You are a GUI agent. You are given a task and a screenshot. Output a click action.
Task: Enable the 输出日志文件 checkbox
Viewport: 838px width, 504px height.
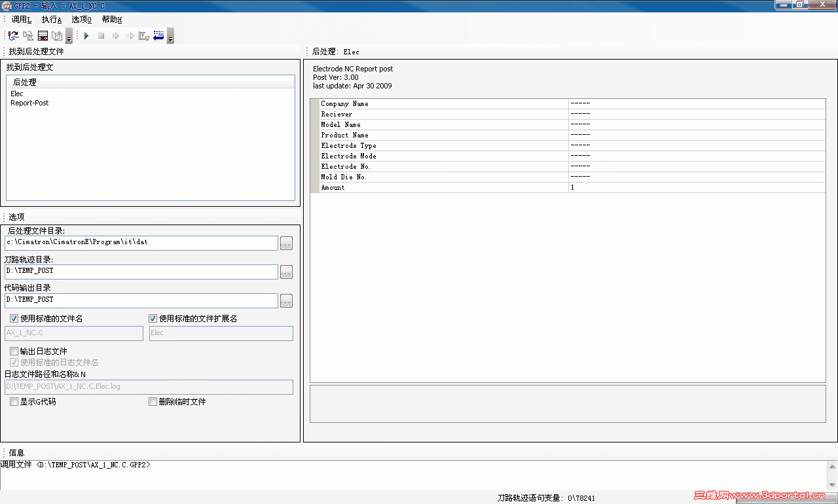pos(14,351)
